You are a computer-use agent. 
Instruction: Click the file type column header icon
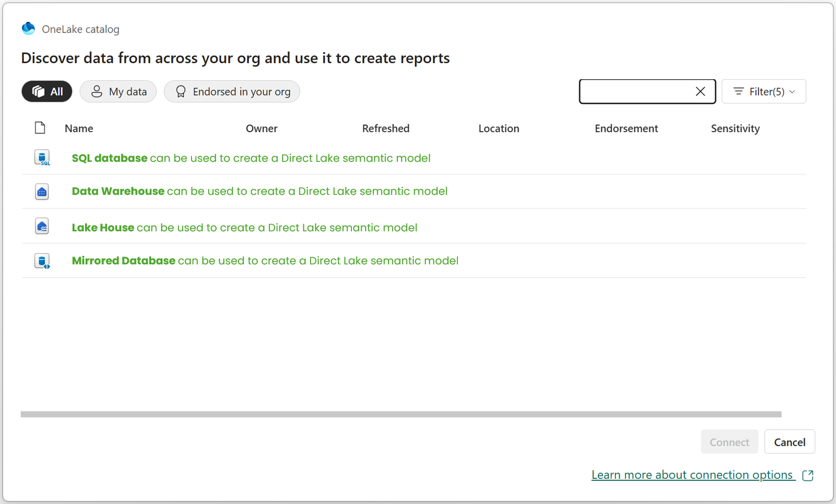40,128
